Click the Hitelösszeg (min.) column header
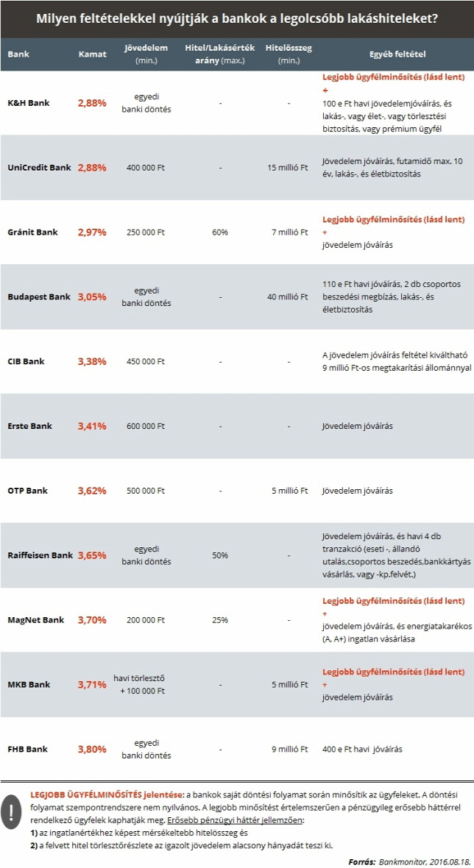This screenshot has height=868, width=474. [289, 54]
